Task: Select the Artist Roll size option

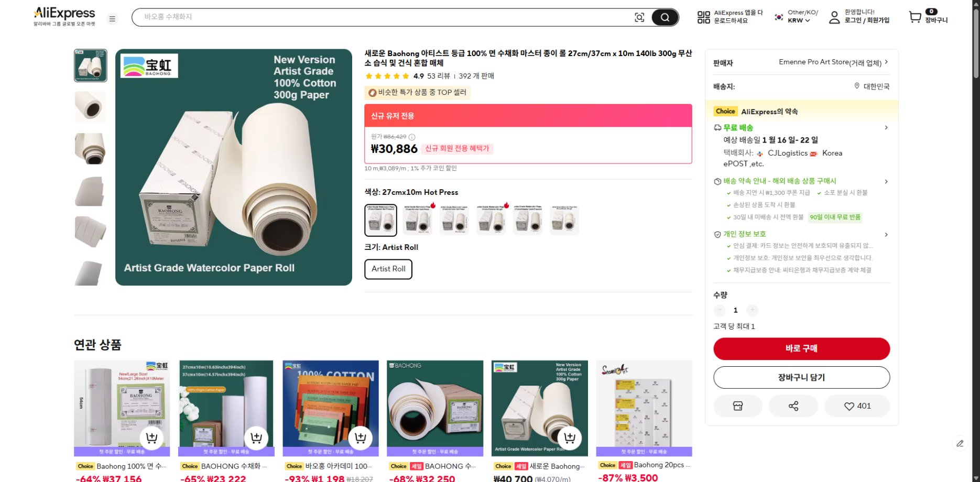Action: pos(388,269)
